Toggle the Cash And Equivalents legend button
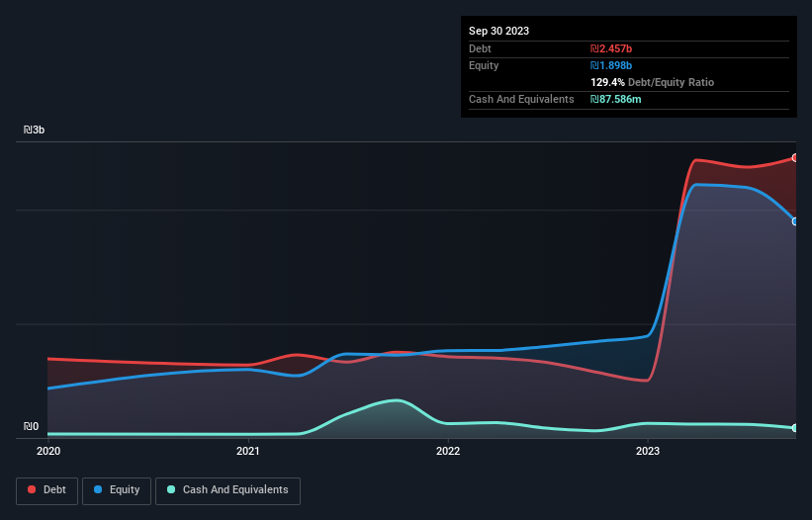Image resolution: width=812 pixels, height=520 pixels. coord(227,490)
